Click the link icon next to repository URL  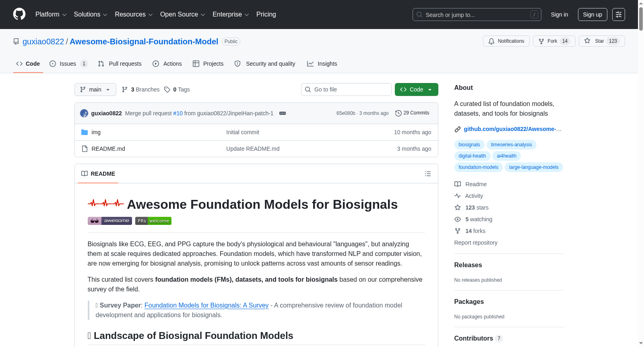(458, 129)
